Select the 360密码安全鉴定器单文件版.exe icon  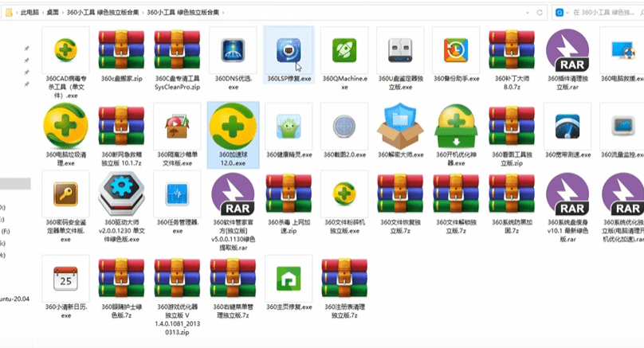[65, 195]
